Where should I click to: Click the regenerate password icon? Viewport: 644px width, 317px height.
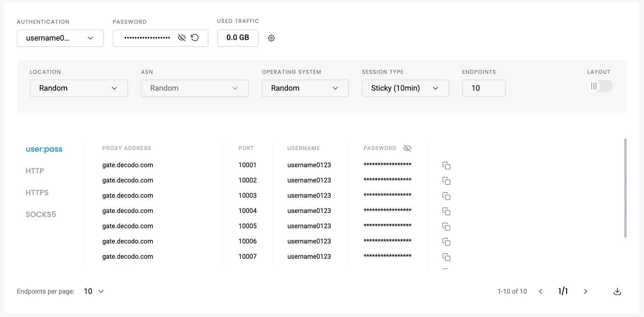pos(195,38)
